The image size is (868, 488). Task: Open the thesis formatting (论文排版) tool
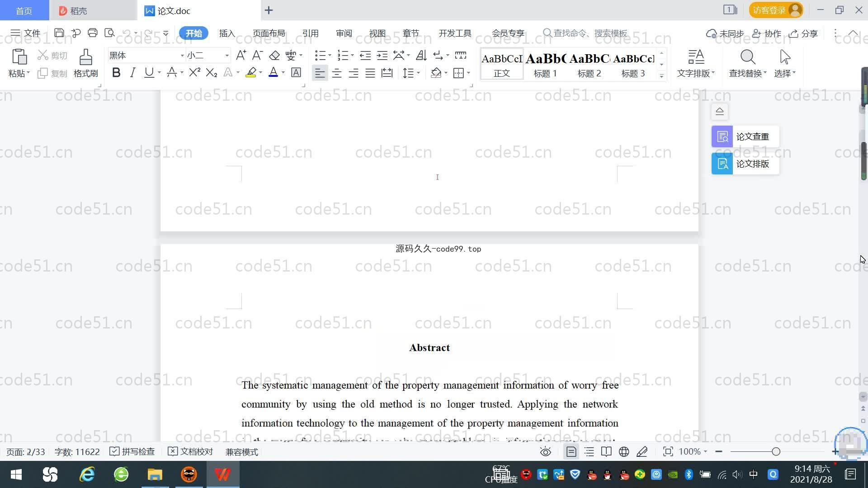(745, 164)
